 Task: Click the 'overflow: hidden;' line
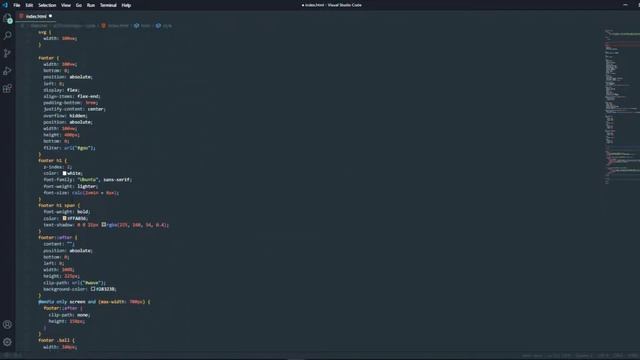click(x=65, y=116)
